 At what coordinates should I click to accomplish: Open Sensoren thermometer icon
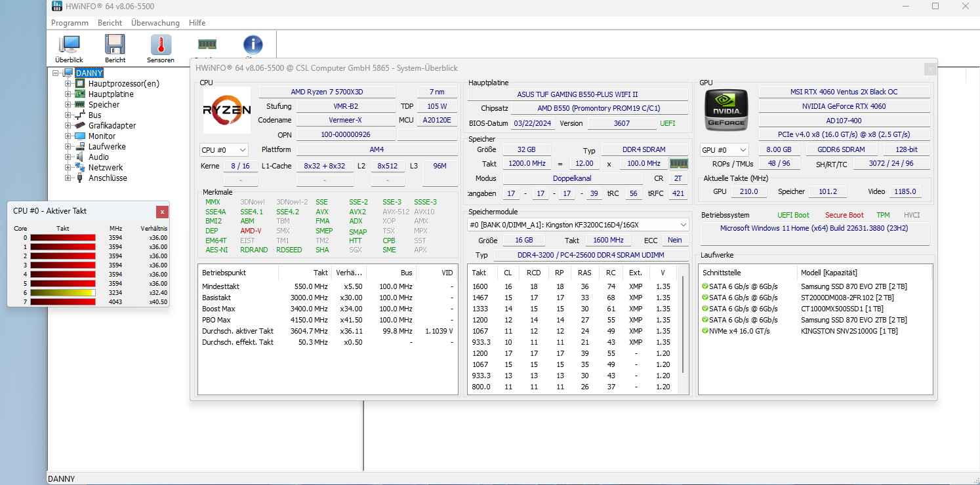point(161,44)
